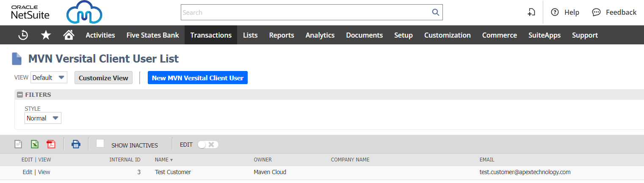The width and height of the screenshot is (644, 183).
Task: Click the Create New icon near Help
Action: click(x=531, y=13)
